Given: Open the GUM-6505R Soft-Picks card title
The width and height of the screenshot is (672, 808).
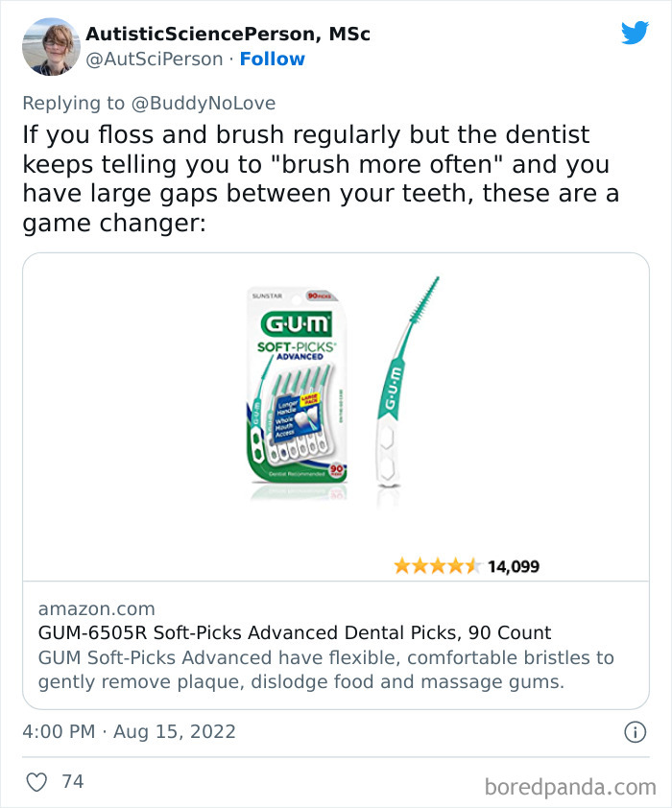Looking at the screenshot, I should click(x=295, y=632).
